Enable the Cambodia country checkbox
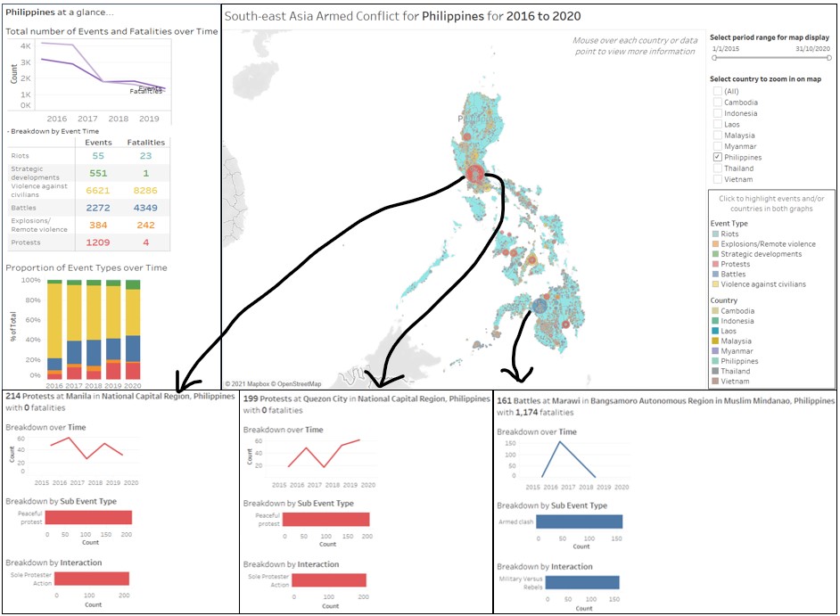The width and height of the screenshot is (840, 616). point(717,103)
